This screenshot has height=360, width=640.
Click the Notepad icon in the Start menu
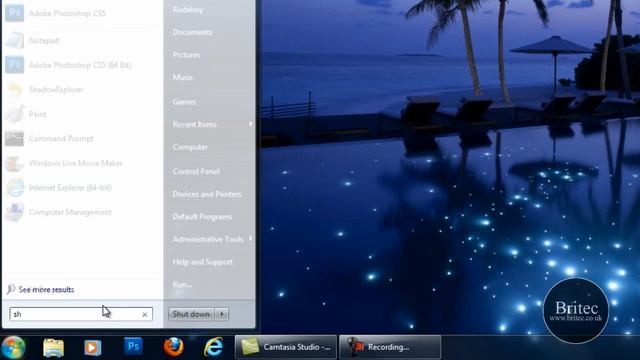pyautogui.click(x=14, y=40)
